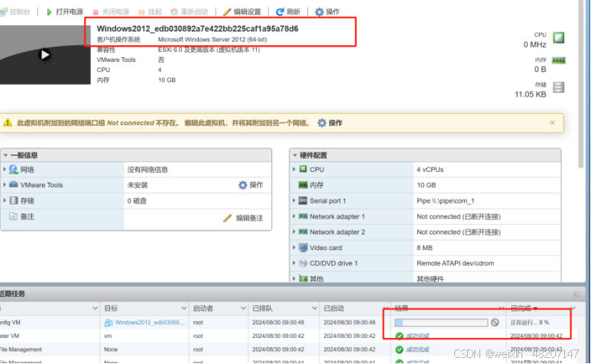Open the Actions (操作) toolbar menu
Viewport: 591px width, 364px height.
pyautogui.click(x=327, y=11)
